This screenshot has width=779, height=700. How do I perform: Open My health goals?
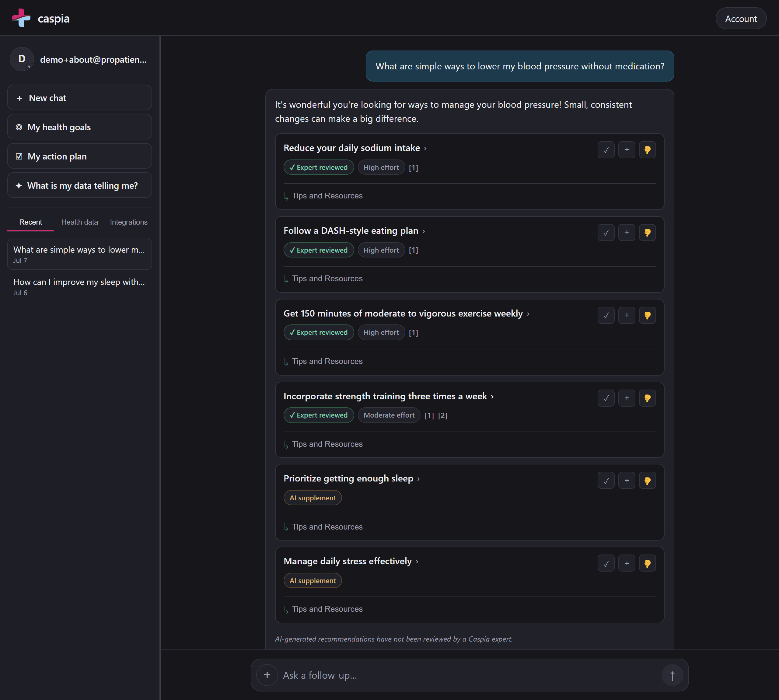(x=80, y=127)
